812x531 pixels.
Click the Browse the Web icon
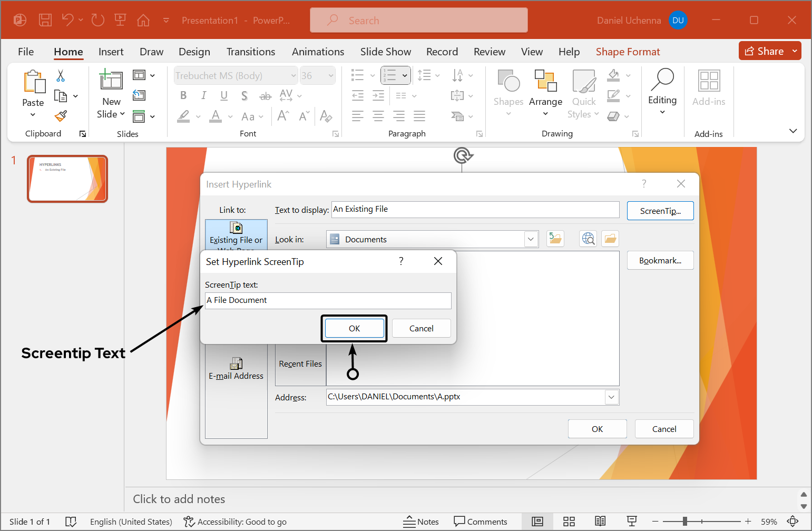(x=588, y=239)
